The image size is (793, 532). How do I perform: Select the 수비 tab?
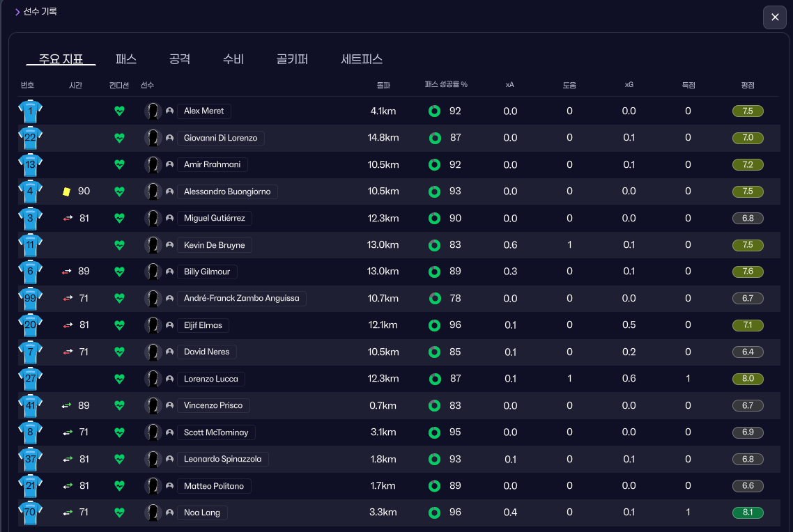tap(233, 59)
